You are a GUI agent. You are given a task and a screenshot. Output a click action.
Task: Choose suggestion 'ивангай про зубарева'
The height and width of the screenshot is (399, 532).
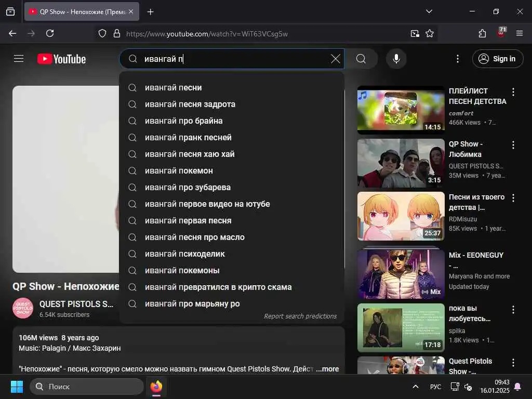click(x=232, y=187)
